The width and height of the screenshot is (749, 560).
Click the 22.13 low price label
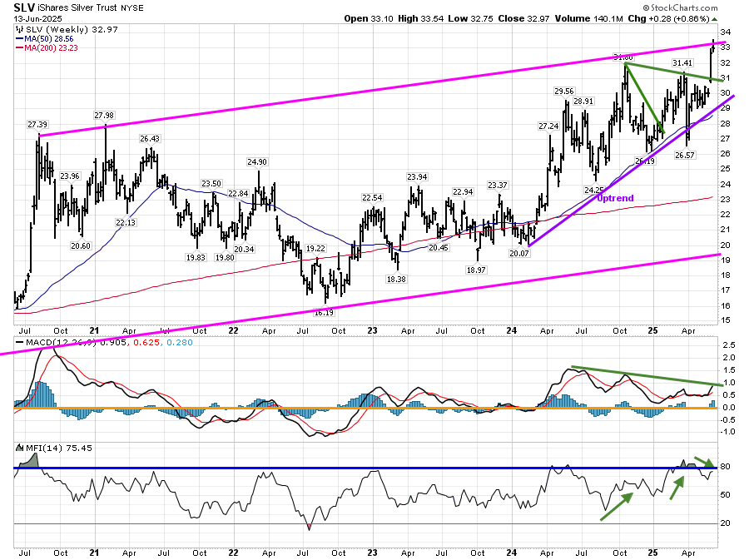pyautogui.click(x=125, y=222)
